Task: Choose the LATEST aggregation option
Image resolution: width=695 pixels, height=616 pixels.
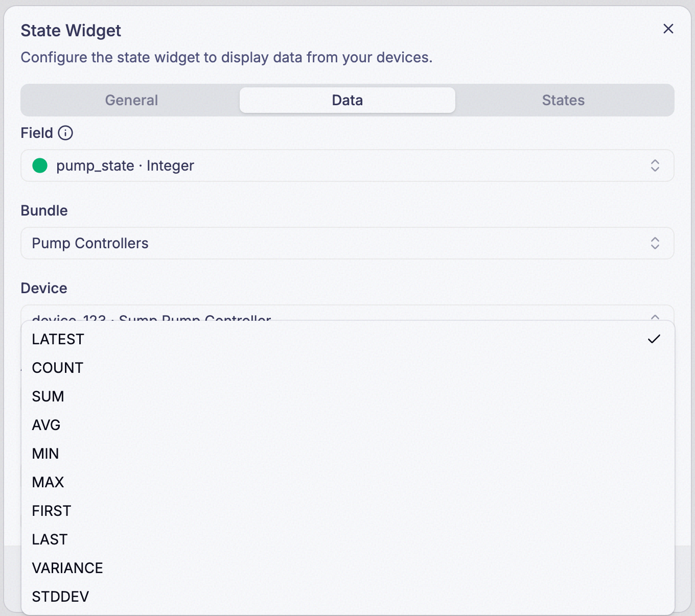Action: click(x=347, y=339)
